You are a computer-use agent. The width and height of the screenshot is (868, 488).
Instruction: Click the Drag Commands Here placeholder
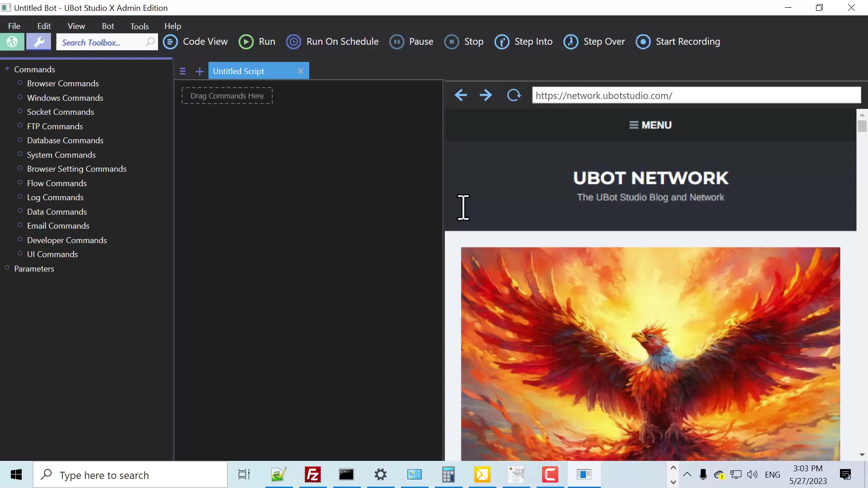tap(227, 96)
